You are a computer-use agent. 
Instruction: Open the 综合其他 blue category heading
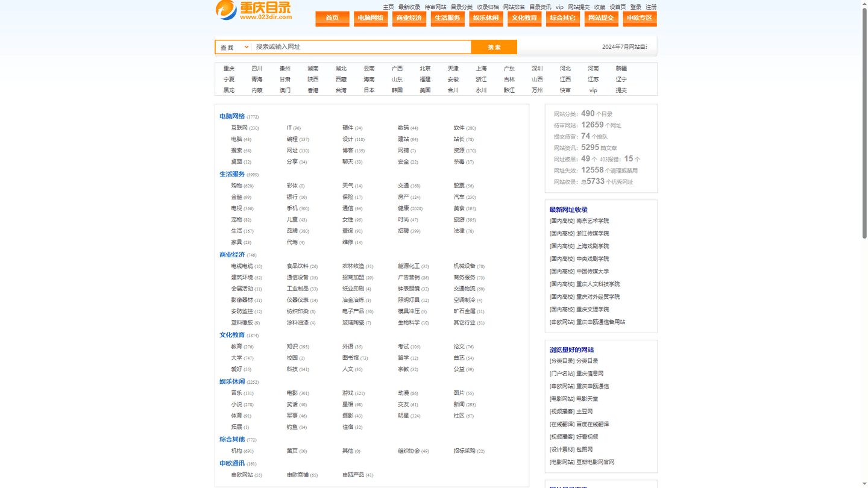[x=232, y=439]
